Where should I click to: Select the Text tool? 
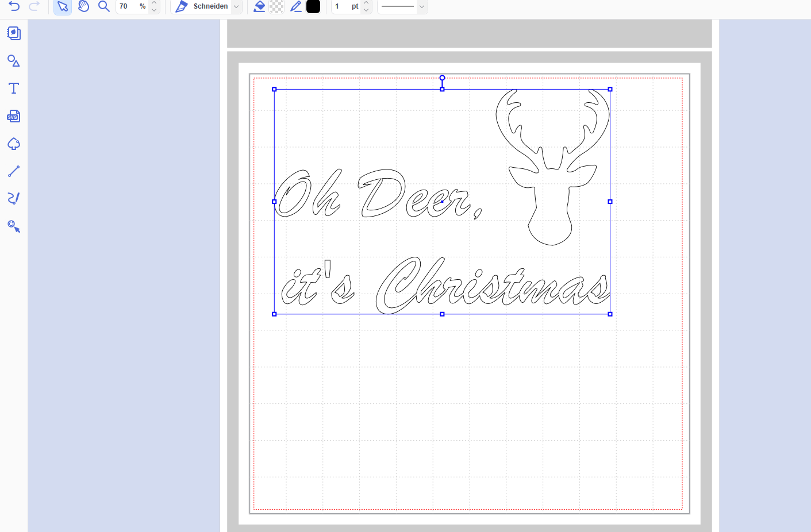coord(14,88)
